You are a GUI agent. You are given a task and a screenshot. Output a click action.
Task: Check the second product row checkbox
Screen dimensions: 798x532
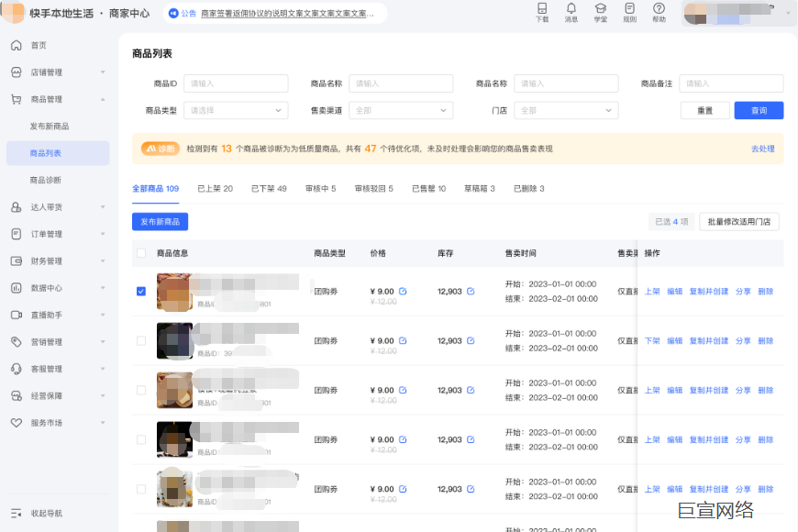click(141, 340)
